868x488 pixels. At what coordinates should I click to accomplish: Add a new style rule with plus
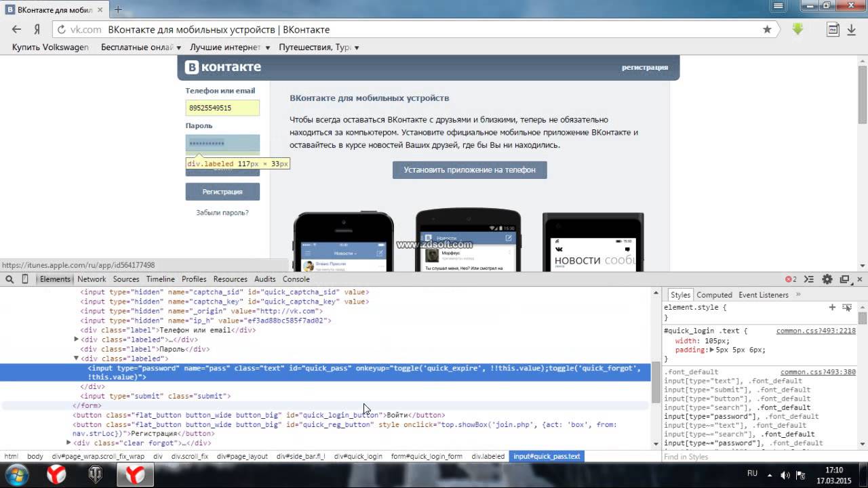pyautogui.click(x=832, y=307)
